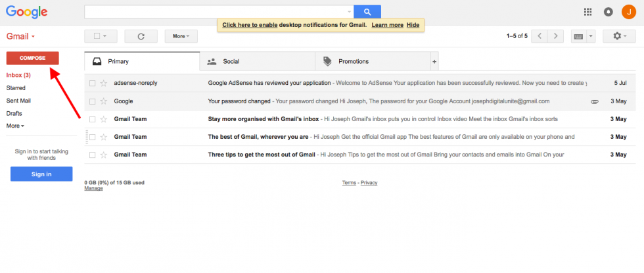The width and height of the screenshot is (644, 273).
Task: Tick the Three tips email checkbox
Action: [93, 155]
